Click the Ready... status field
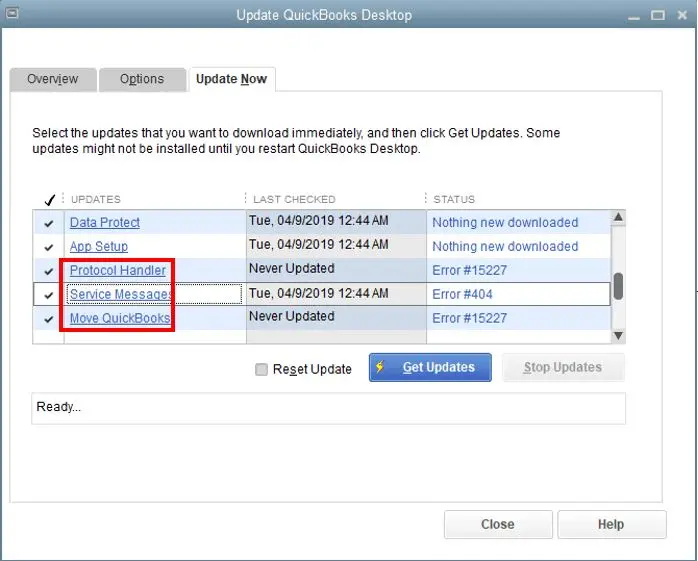The height and width of the screenshot is (561, 698). click(329, 408)
